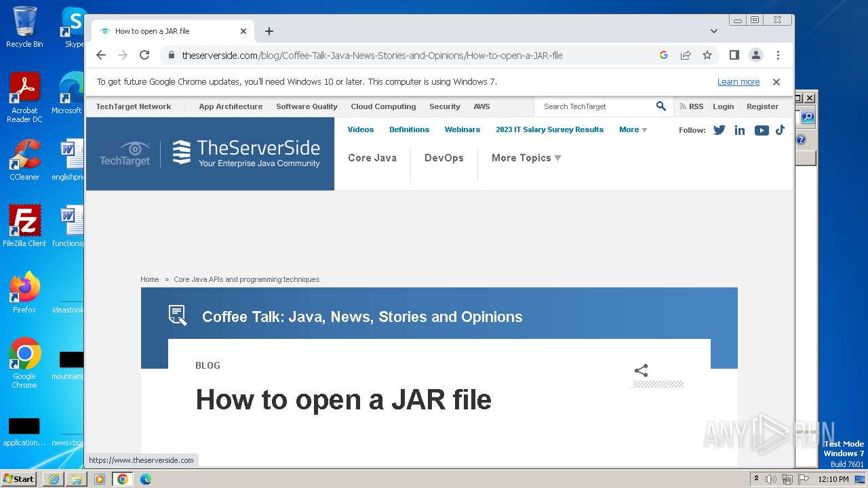Click the TechTarget logo

(125, 154)
